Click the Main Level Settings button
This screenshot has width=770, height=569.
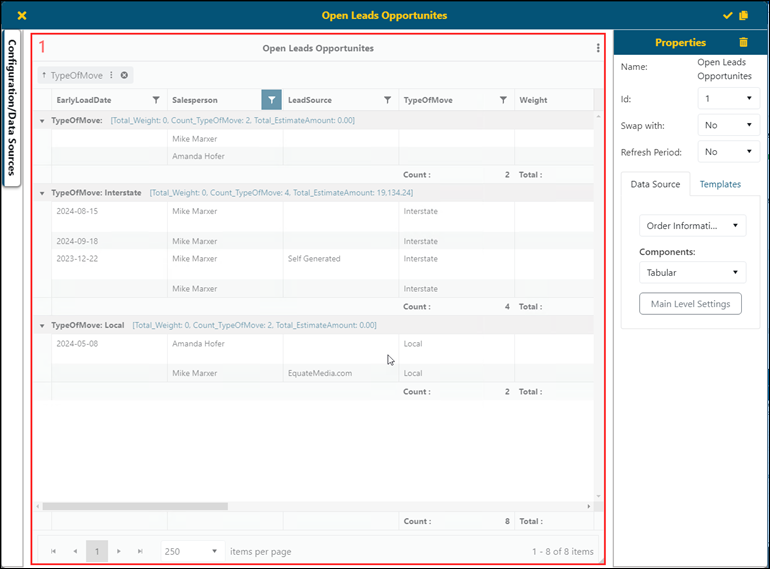click(x=690, y=304)
